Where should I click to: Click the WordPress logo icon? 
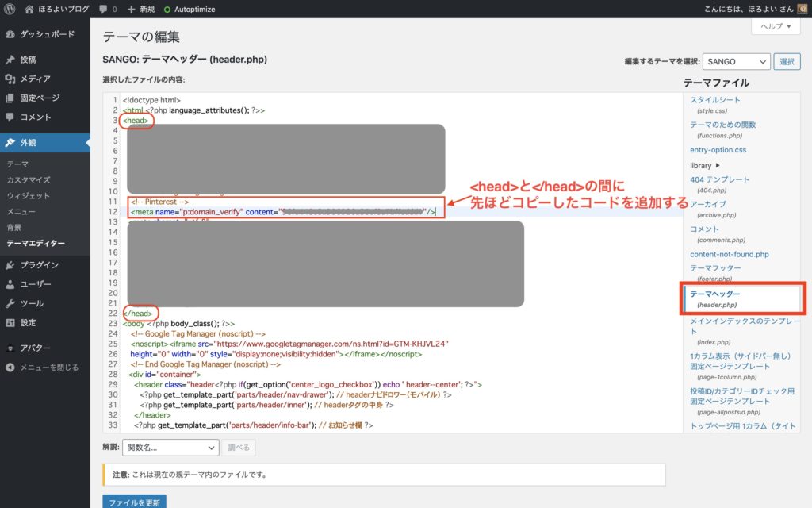click(x=10, y=9)
